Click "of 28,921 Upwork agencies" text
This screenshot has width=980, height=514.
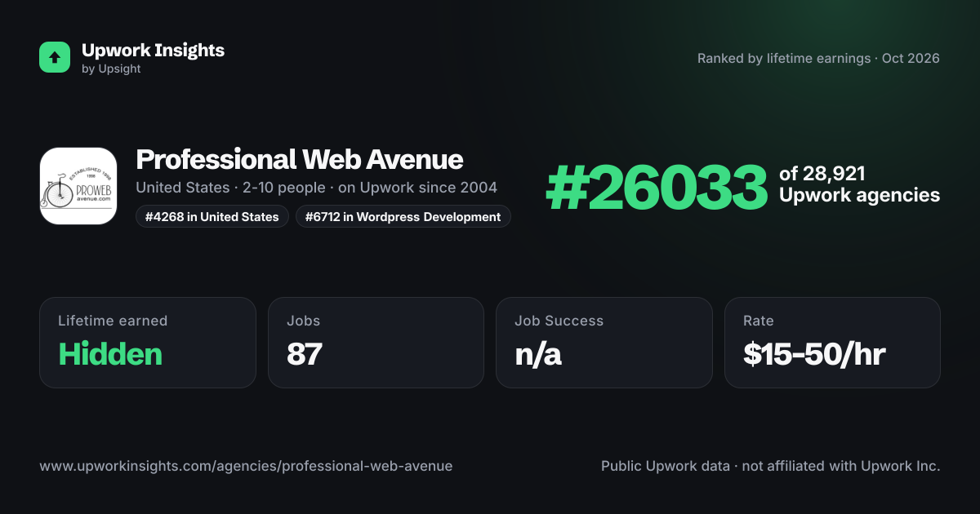click(x=859, y=184)
